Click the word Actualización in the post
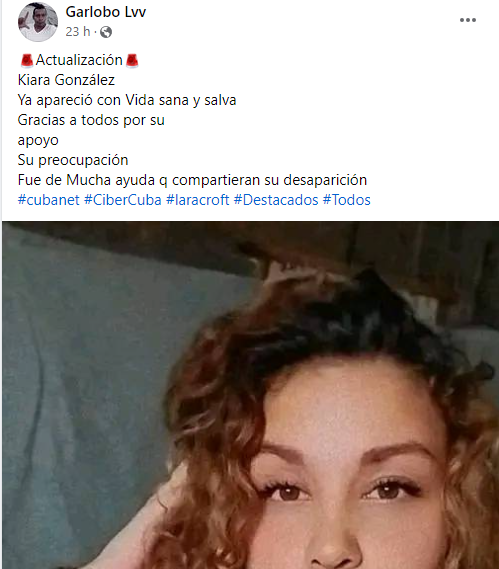 (79, 60)
